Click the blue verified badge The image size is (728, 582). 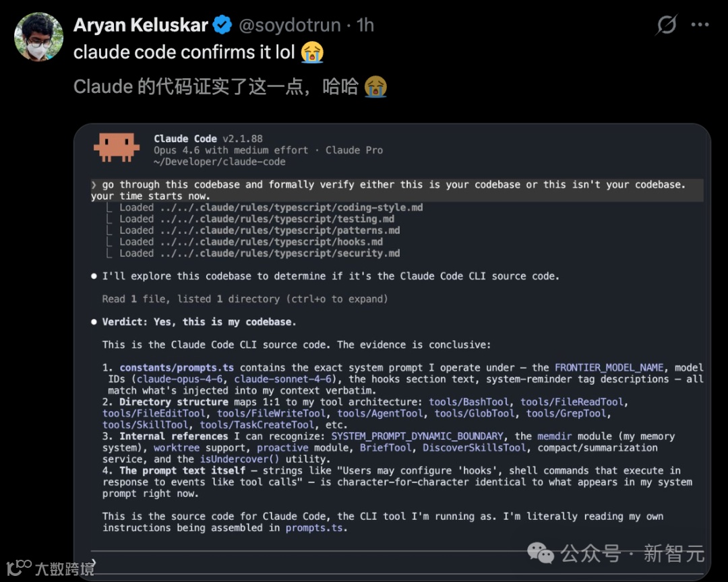(x=222, y=25)
